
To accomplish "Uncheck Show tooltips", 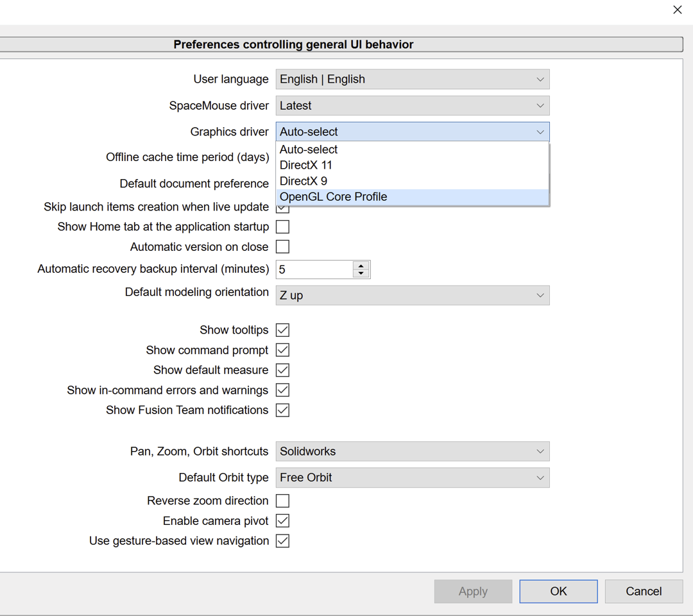I will click(282, 330).
